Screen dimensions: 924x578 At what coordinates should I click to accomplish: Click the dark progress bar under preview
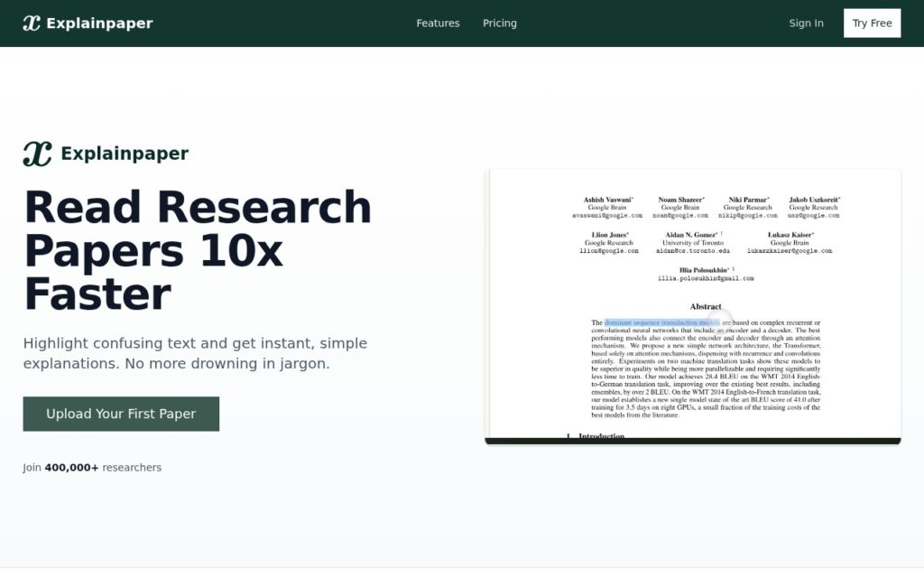pos(692,441)
